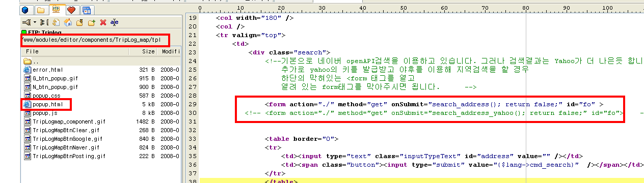The image size is (644, 183).
Task: Click the parent folder up icon
Action: pyautogui.click(x=79, y=22)
